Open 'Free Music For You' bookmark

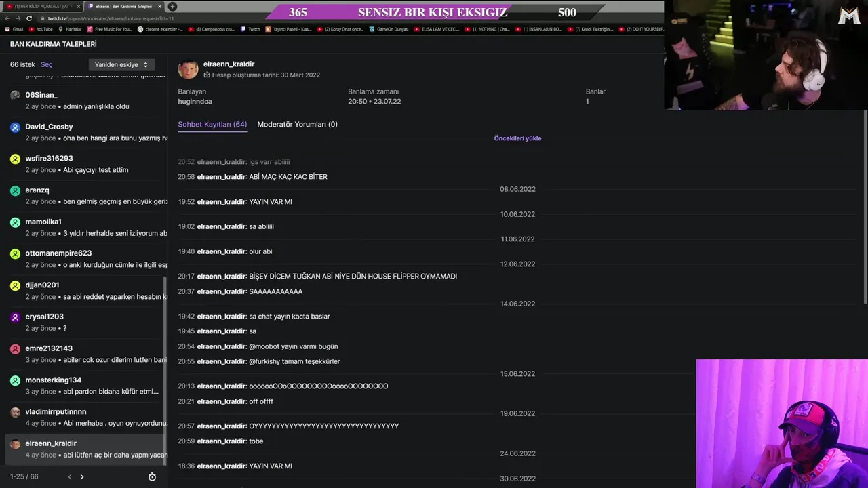click(110, 29)
